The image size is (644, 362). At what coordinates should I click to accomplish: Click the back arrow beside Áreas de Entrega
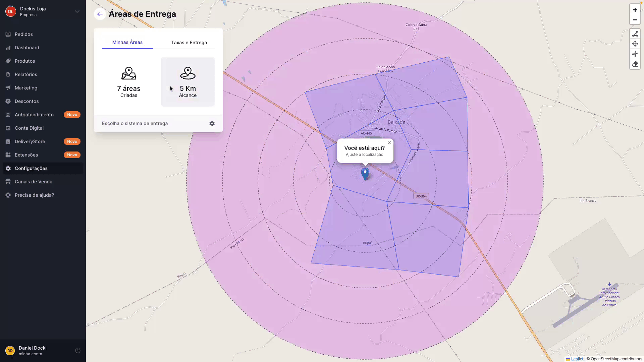[x=100, y=14]
